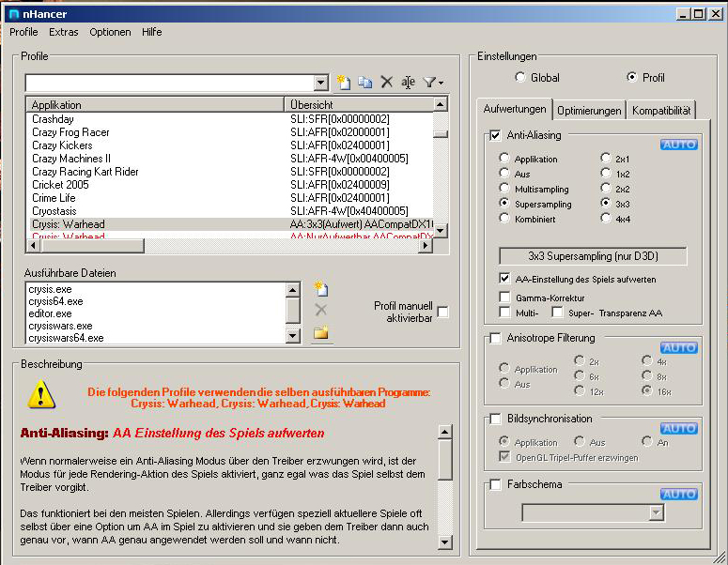The height and width of the screenshot is (565, 728).
Task: Select the Applikation anti-aliasing option
Action: click(x=504, y=159)
